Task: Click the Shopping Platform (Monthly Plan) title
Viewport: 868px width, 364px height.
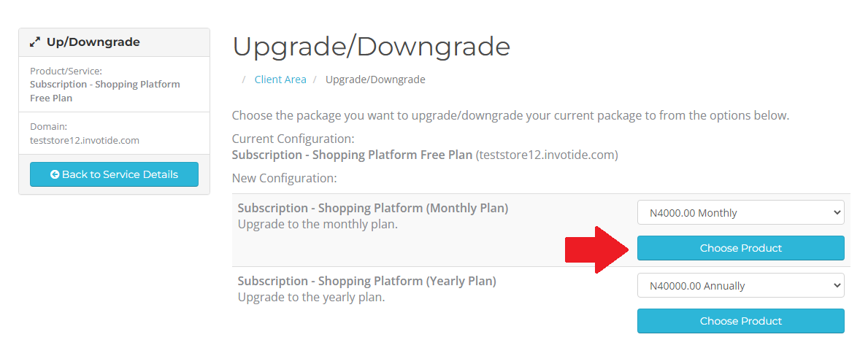Action: (x=373, y=208)
